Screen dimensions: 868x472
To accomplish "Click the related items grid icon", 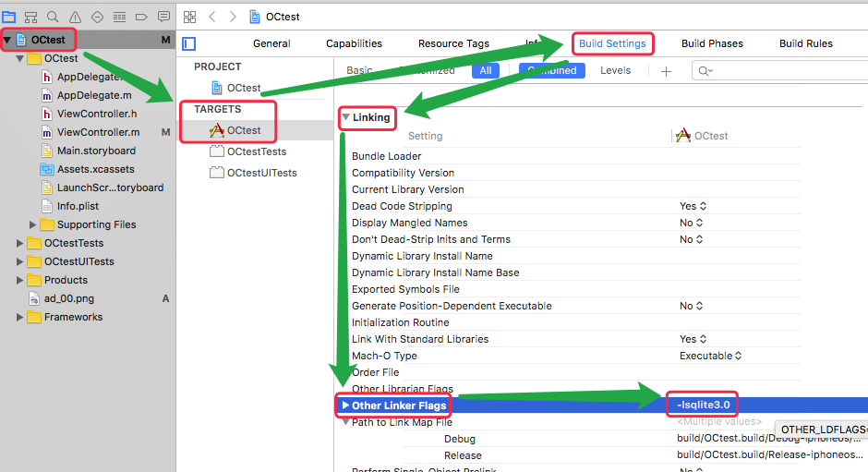I will 189,17.
